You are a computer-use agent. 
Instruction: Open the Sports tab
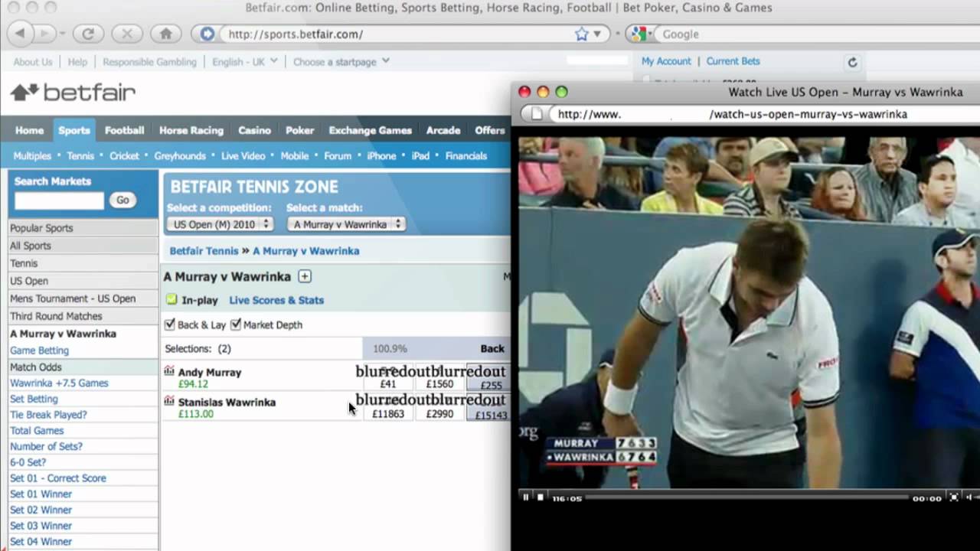tap(74, 130)
